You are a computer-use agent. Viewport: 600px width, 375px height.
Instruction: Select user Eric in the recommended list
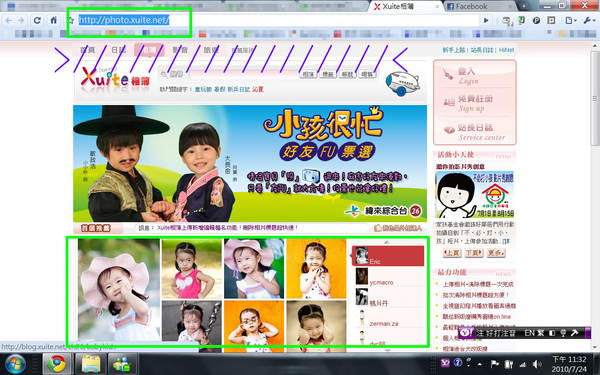[x=388, y=256]
